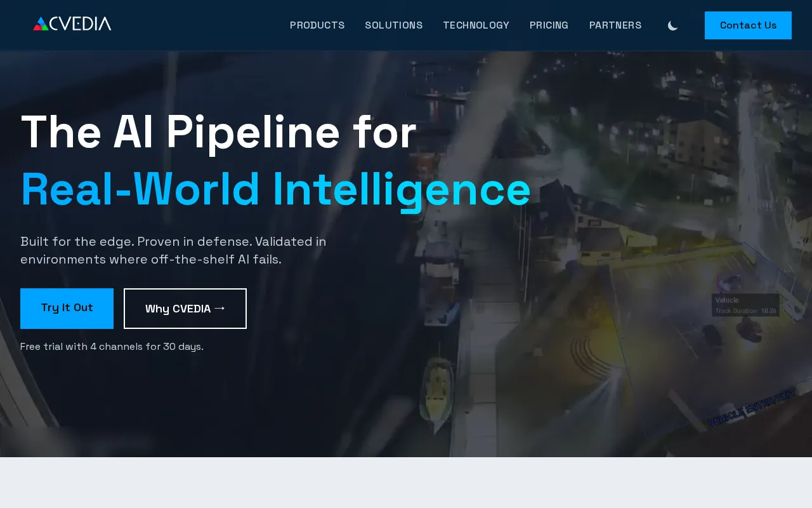812x508 pixels.
Task: Open the Products menu
Action: [317, 25]
